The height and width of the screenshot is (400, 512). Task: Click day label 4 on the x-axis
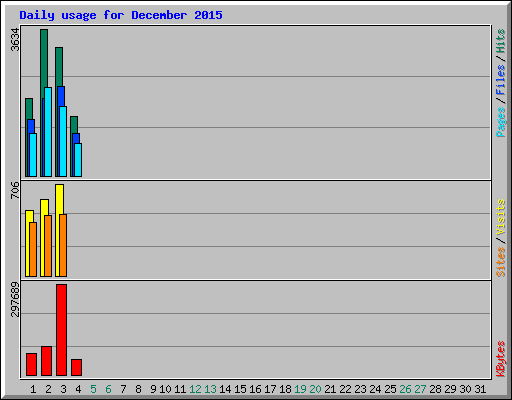(78, 389)
